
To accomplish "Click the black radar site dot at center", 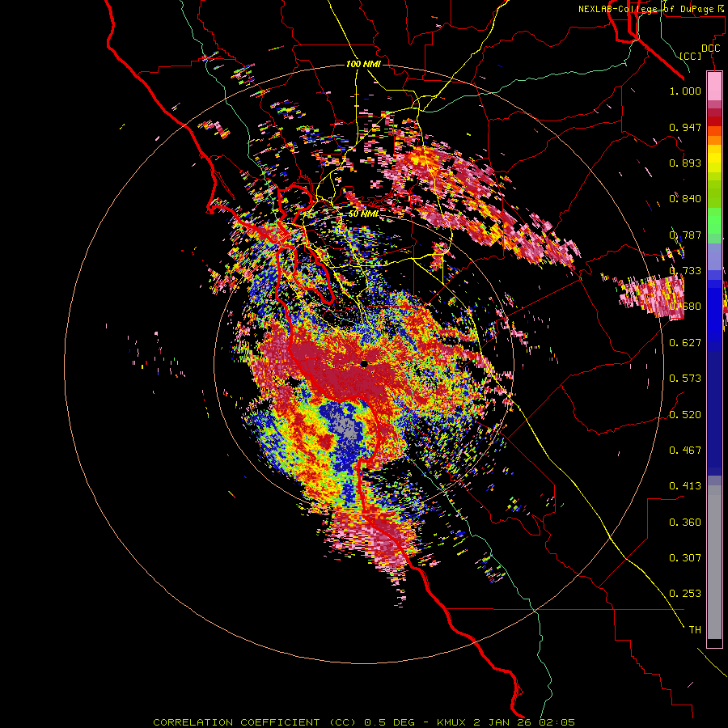I will click(x=364, y=364).
